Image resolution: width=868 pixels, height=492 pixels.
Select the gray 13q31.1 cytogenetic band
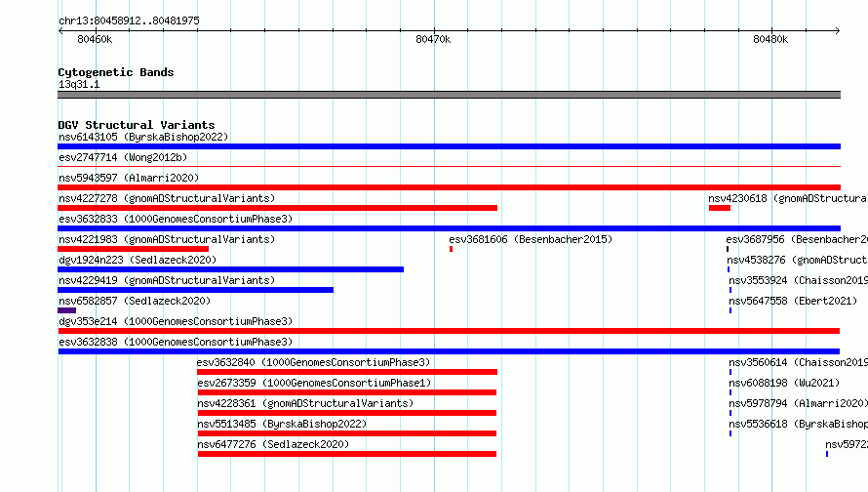coord(449,95)
